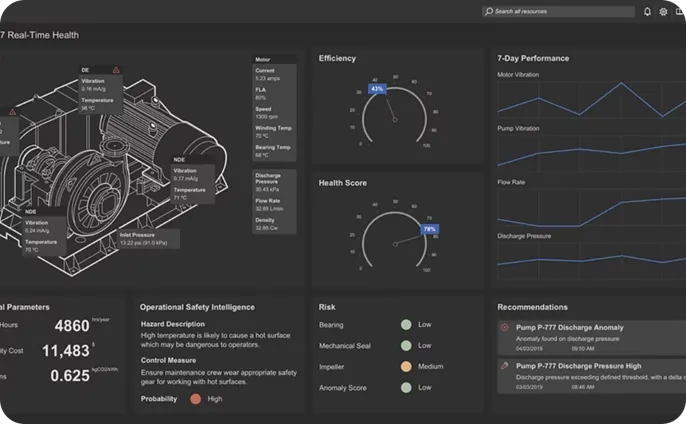
Task: Click the NDE temperature value 71 °C
Action: tap(180, 198)
